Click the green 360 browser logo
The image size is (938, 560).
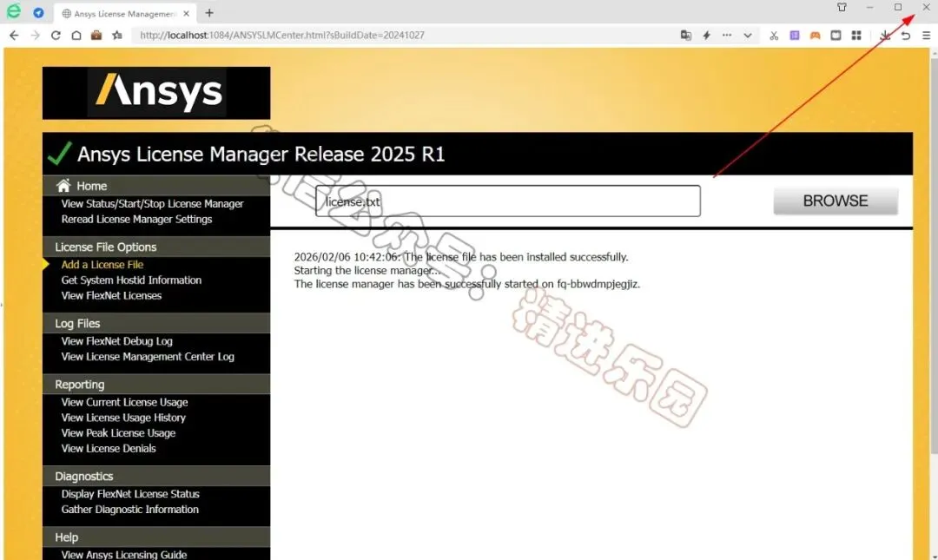[13, 11]
